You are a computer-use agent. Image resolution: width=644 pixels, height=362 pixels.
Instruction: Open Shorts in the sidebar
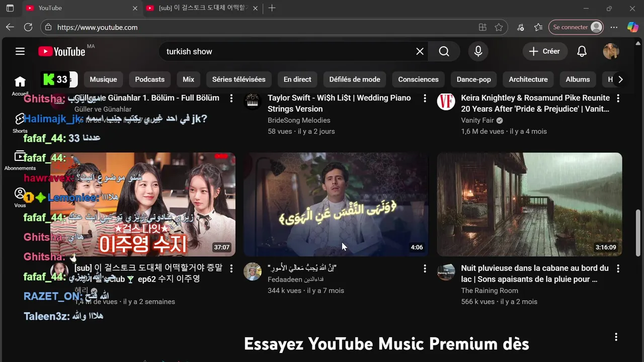(x=20, y=123)
